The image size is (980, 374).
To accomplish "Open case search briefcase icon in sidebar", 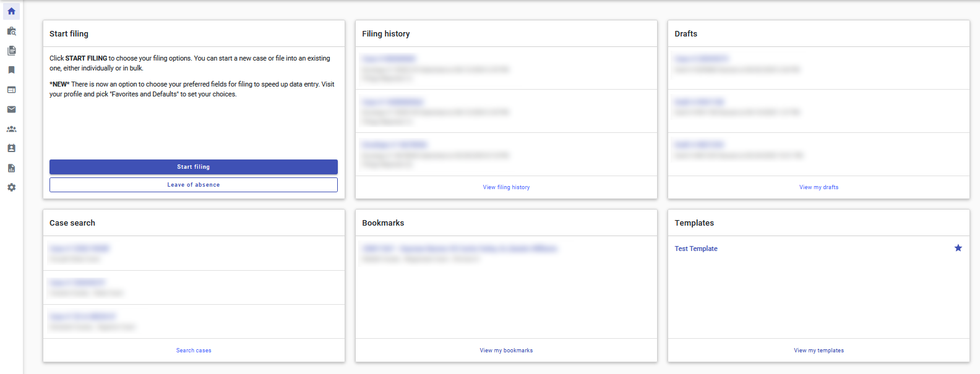I will pos(11,31).
